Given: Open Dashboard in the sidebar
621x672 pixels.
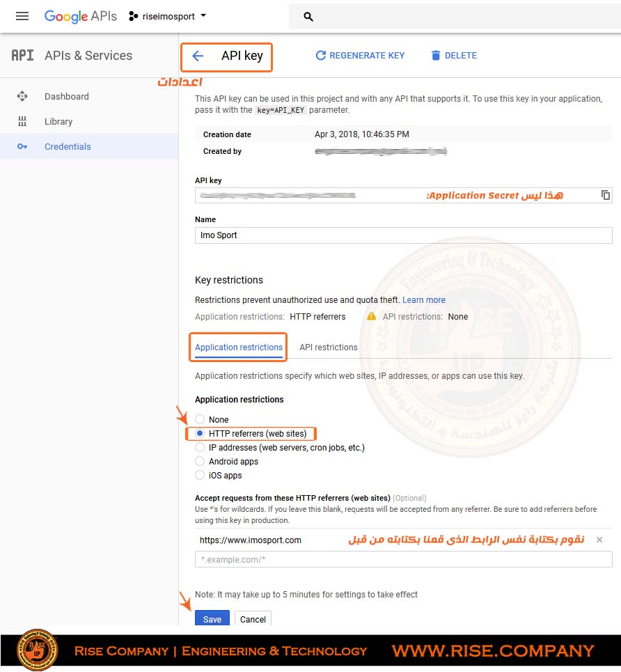Looking at the screenshot, I should (x=67, y=96).
